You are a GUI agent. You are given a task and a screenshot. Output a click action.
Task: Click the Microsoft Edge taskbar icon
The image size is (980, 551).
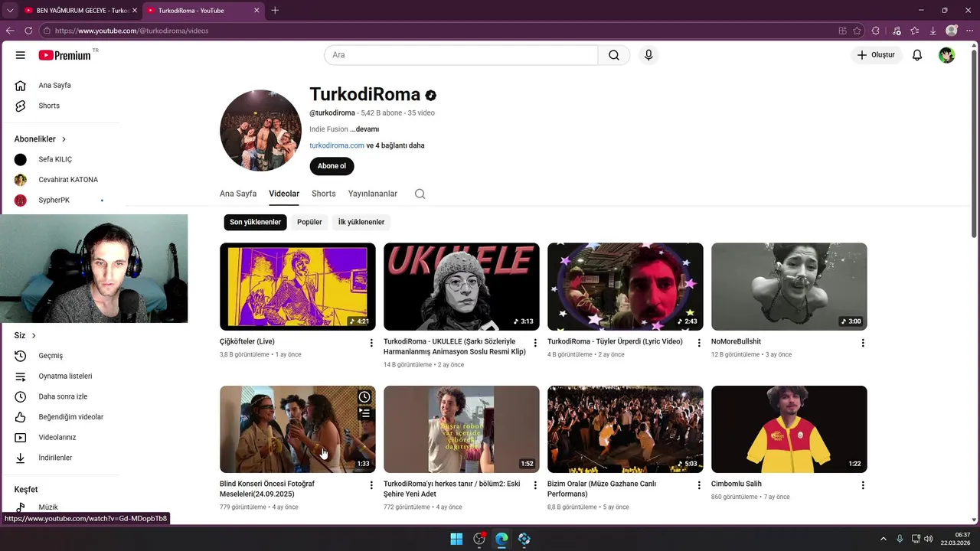(x=501, y=539)
